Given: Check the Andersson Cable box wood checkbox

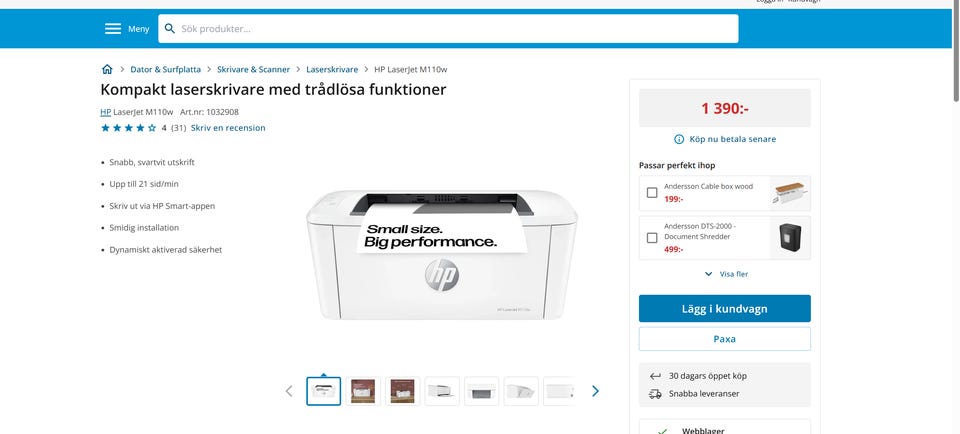Looking at the screenshot, I should point(652,192).
